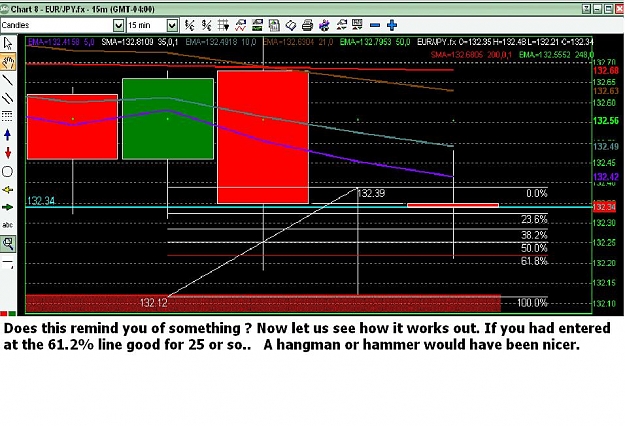
Task: Open the chart data spreadsheet icon
Action: (x=274, y=25)
